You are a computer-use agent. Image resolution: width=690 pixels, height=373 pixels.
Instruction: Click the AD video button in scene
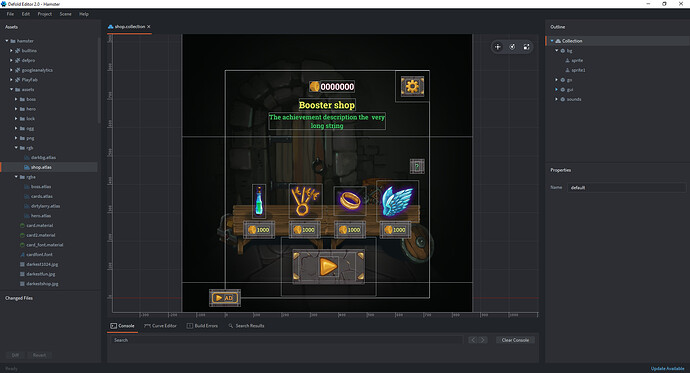coord(225,298)
